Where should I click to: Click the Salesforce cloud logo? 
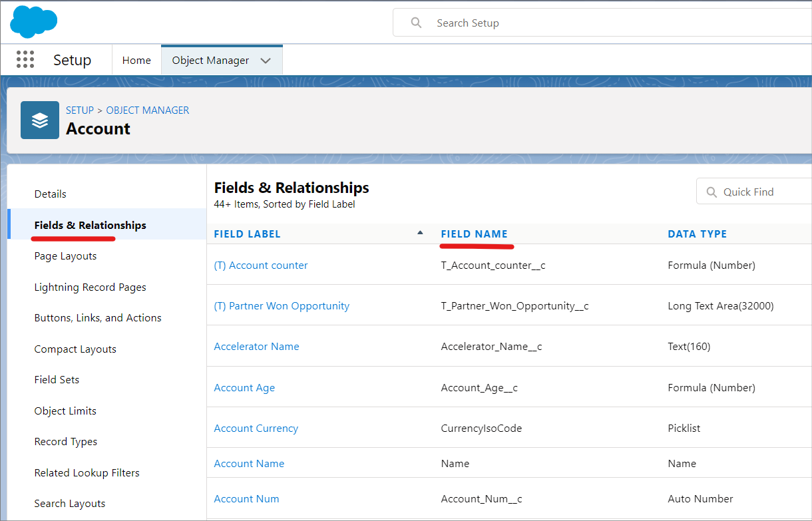[33, 21]
